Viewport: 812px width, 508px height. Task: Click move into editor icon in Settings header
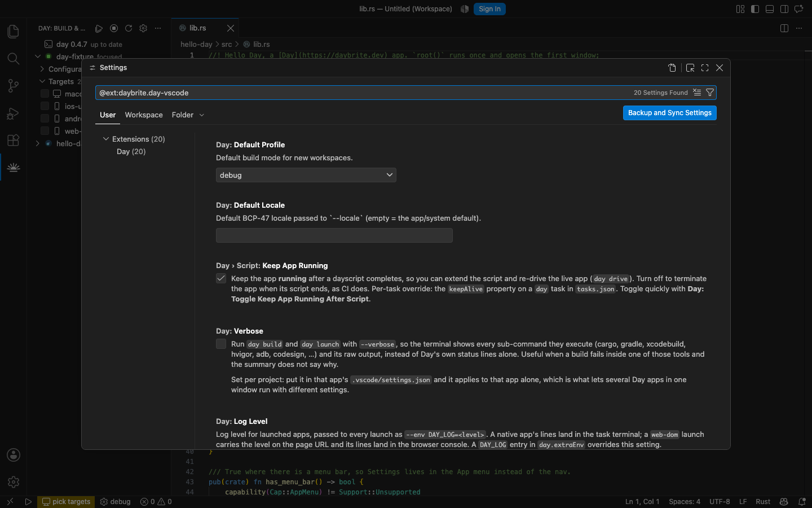coord(690,68)
